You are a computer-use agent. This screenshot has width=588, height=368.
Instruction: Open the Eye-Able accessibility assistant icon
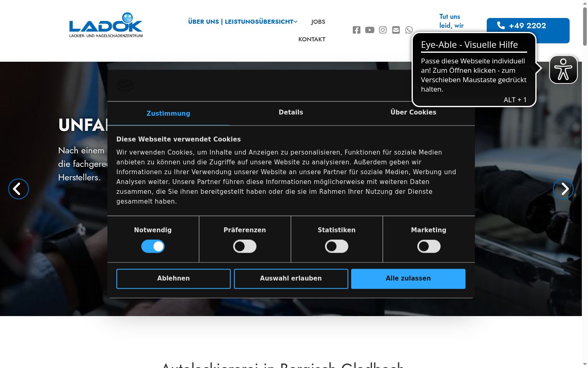coord(563,69)
